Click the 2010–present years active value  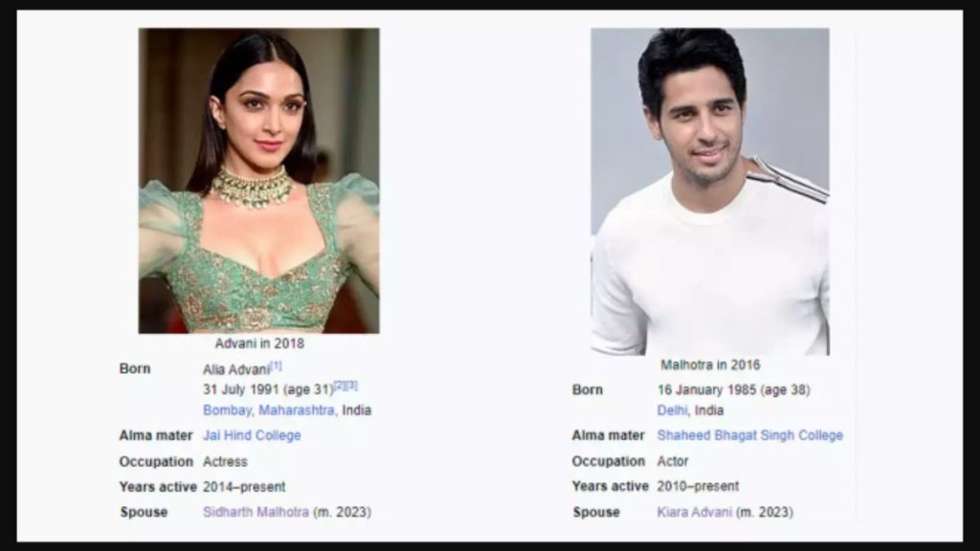[x=698, y=486]
